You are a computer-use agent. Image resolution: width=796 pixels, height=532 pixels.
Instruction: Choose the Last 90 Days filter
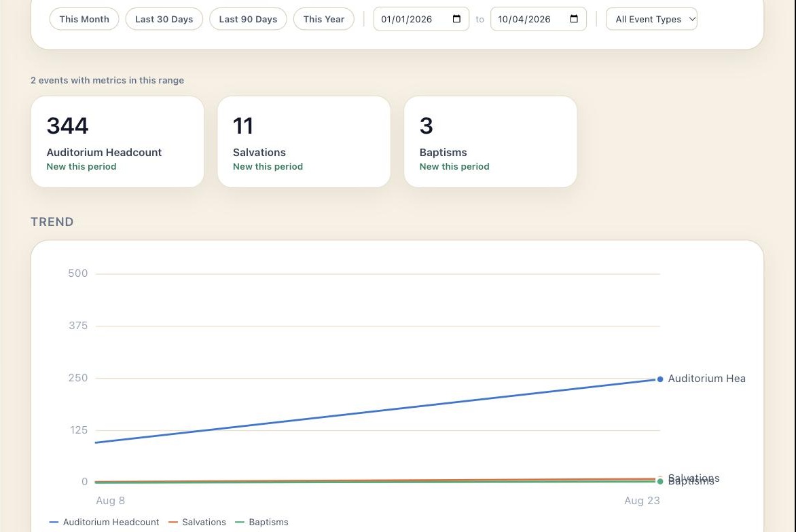249,19
